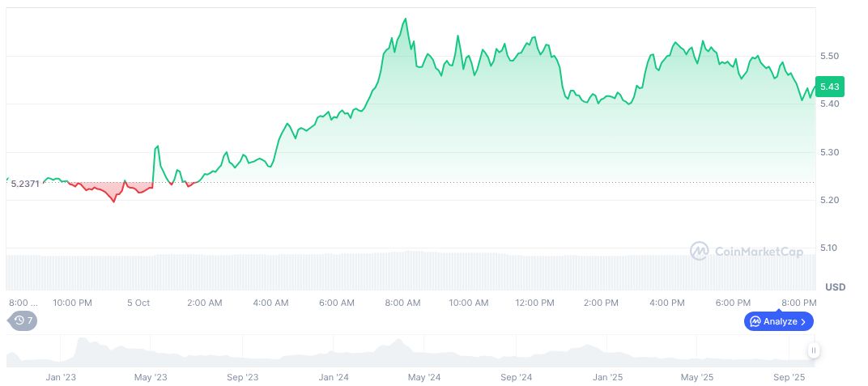The image size is (868, 386).
Task: Click the 5 Oct date marker
Action: [138, 303]
